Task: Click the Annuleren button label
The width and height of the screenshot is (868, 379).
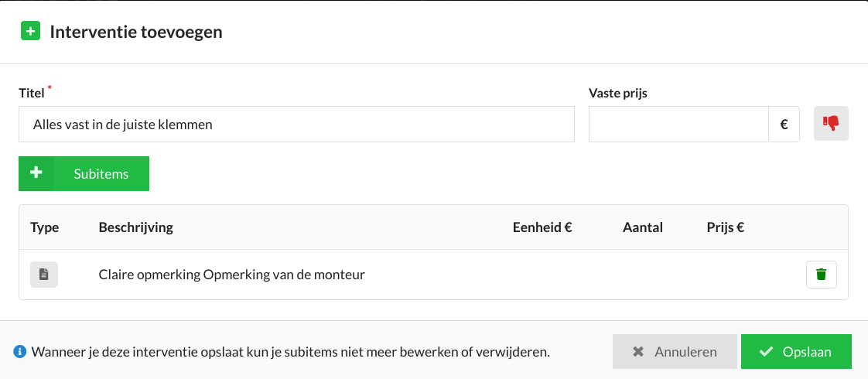Action: coord(685,352)
